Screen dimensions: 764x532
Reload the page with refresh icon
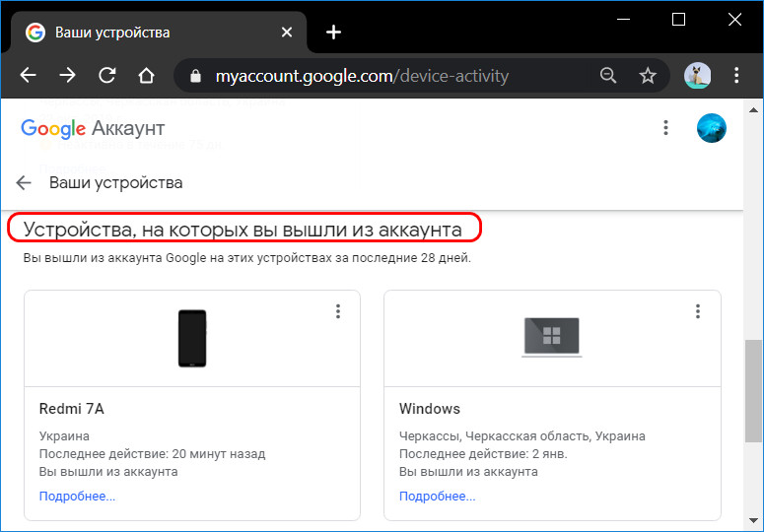coord(106,76)
